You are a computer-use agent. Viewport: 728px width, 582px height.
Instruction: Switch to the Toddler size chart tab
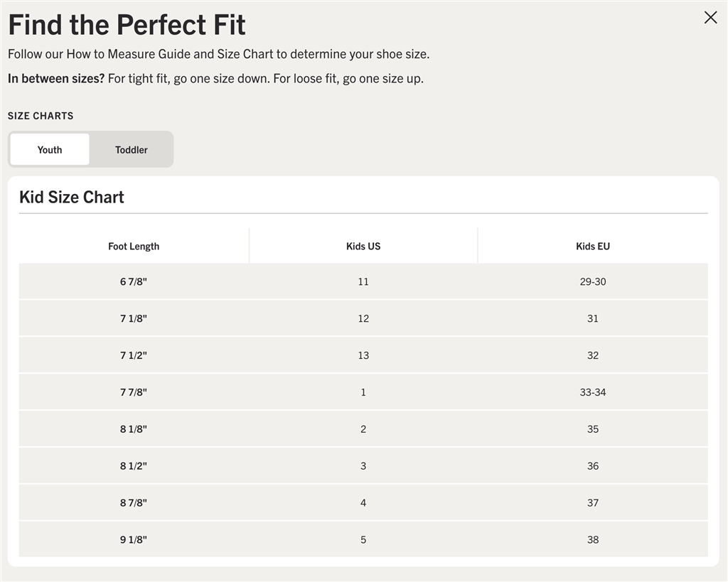pos(132,150)
